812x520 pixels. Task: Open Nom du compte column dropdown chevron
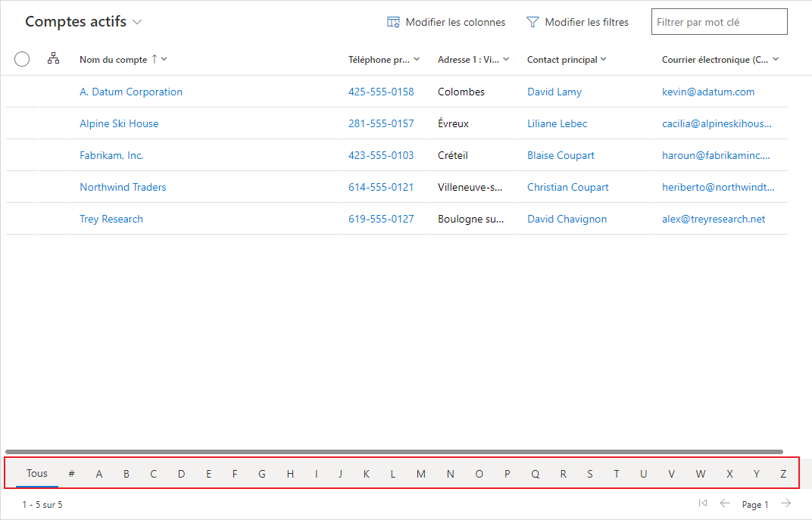pos(164,59)
